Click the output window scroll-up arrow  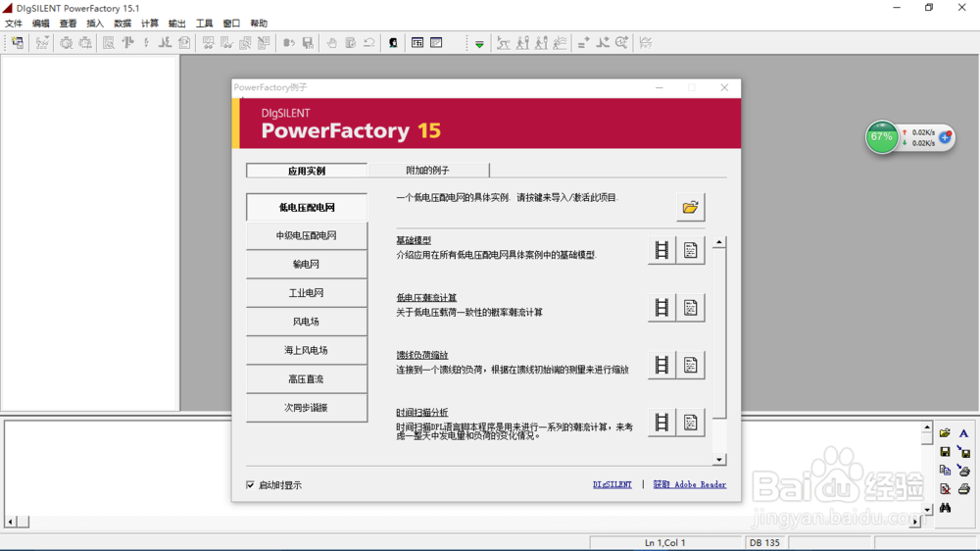(x=927, y=427)
